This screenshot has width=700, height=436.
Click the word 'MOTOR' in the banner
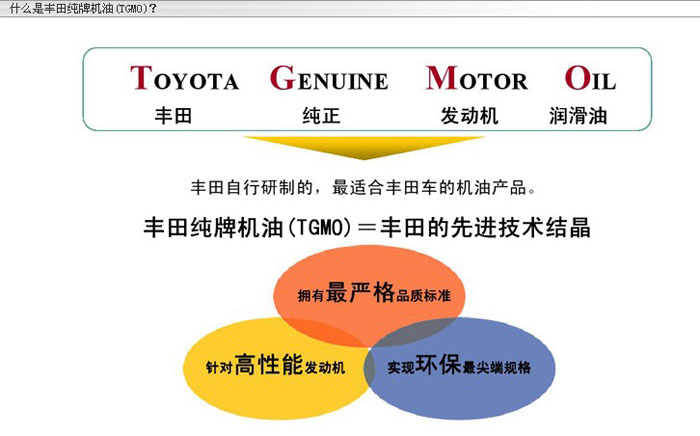pos(477,78)
